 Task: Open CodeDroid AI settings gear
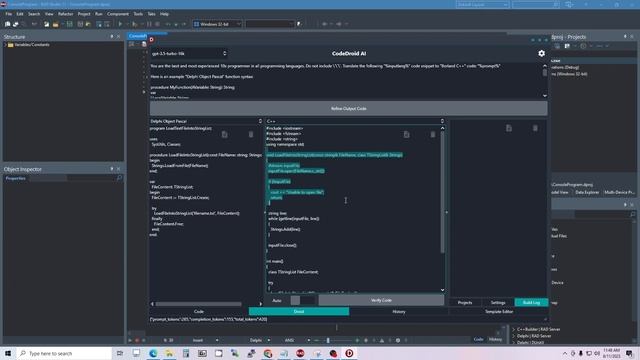point(541,53)
